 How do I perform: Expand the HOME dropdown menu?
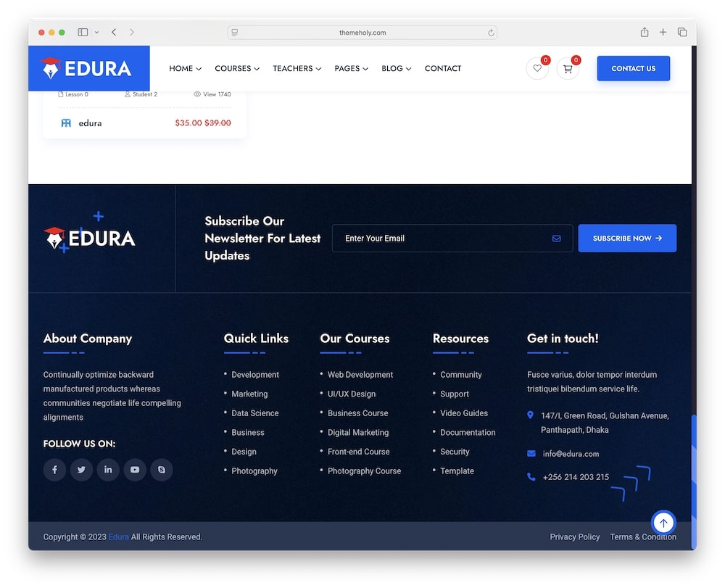[x=185, y=68]
